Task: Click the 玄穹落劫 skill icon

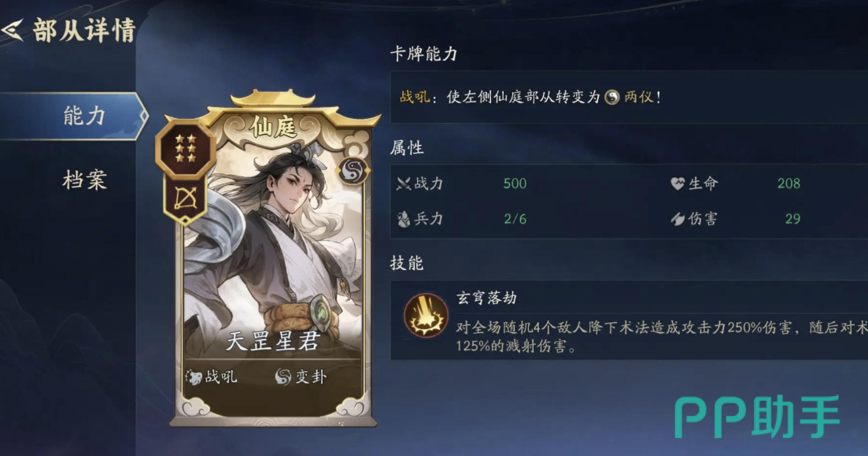Action: [426, 315]
